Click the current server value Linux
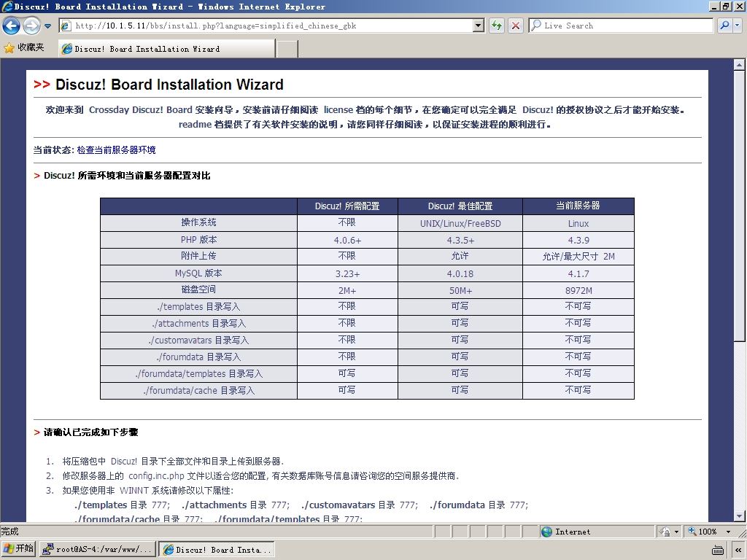The image size is (747, 560). tap(578, 223)
